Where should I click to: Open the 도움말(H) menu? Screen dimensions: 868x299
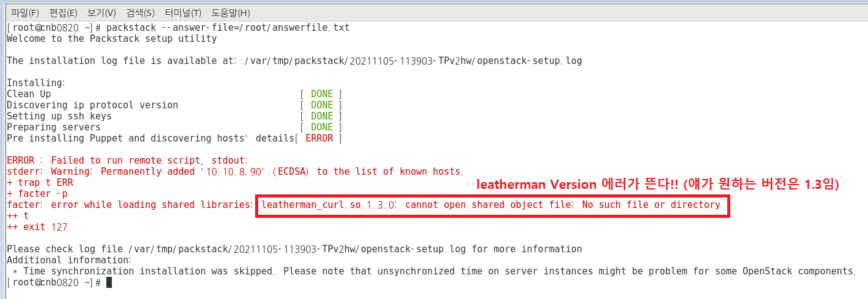[x=231, y=13]
